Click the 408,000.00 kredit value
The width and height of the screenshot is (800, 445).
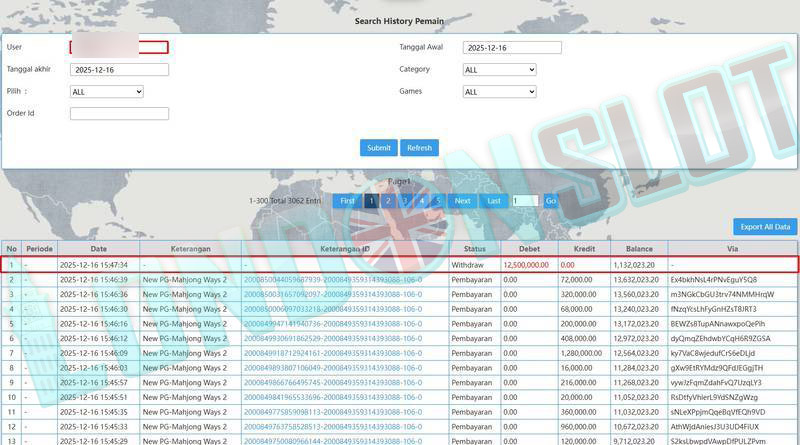(x=579, y=338)
